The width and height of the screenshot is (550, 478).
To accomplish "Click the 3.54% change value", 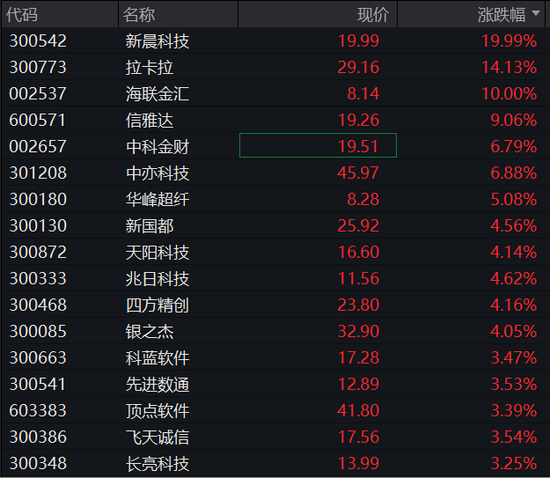I will (x=514, y=437).
